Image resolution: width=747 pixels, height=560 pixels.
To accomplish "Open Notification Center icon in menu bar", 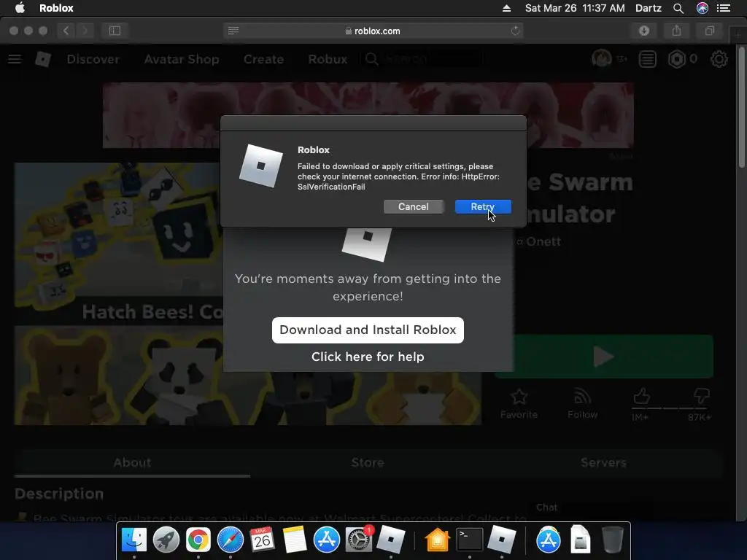I will click(x=724, y=8).
